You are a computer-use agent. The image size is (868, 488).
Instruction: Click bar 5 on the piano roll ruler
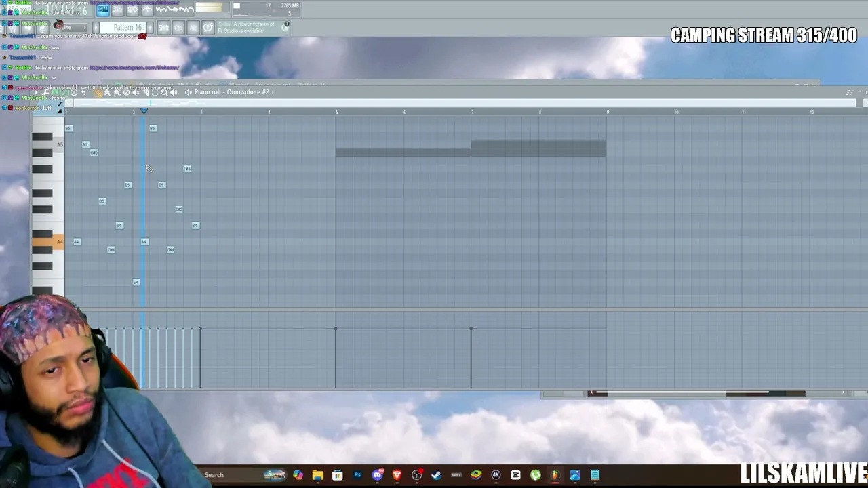pos(336,112)
